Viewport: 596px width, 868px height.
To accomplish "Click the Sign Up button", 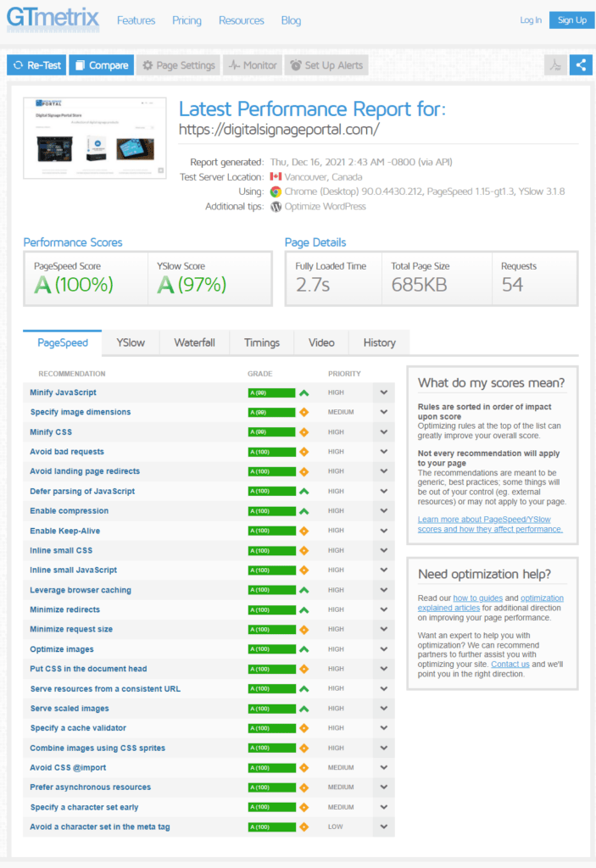I will pos(571,20).
